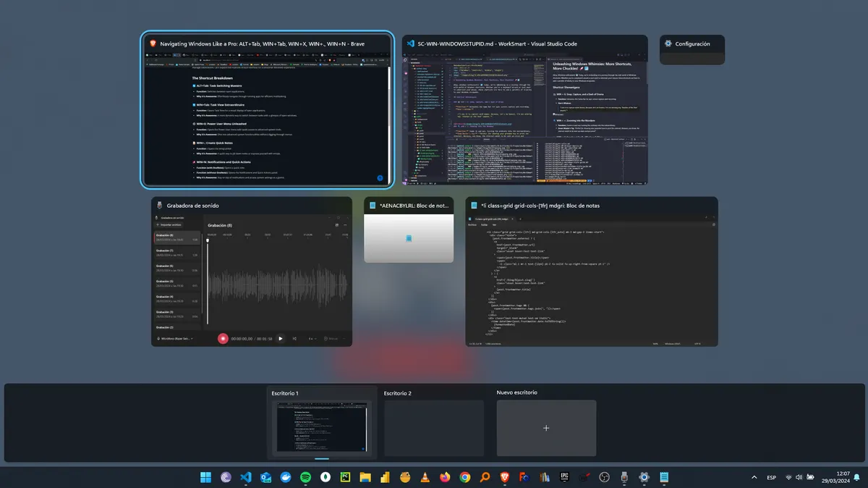Expand hidden system tray icons chevron
This screenshot has width=868, height=488.
tap(754, 478)
